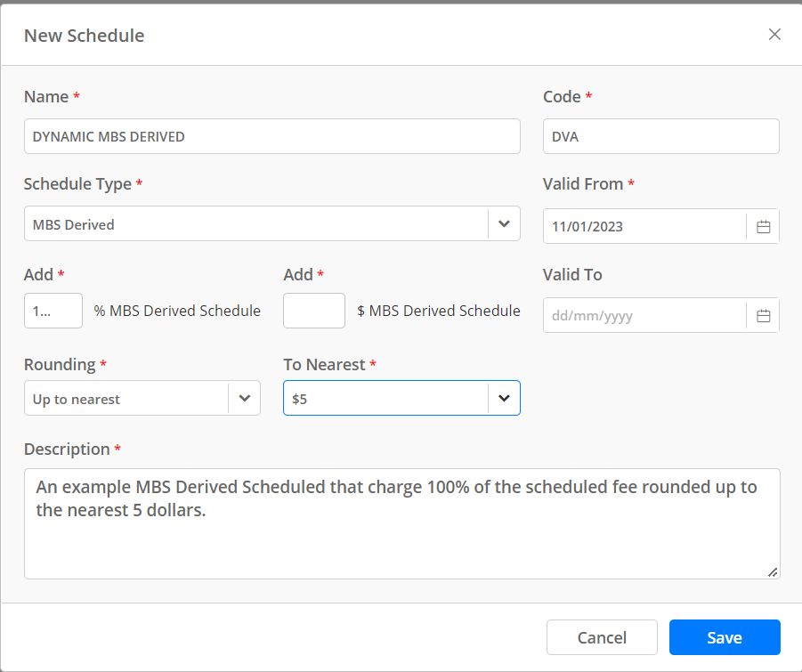The image size is (802, 672).
Task: Cancel the new schedule
Action: point(602,637)
